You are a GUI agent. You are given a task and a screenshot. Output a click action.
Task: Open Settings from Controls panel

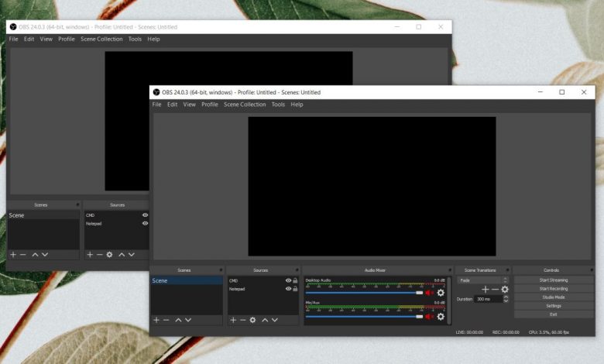(x=554, y=306)
